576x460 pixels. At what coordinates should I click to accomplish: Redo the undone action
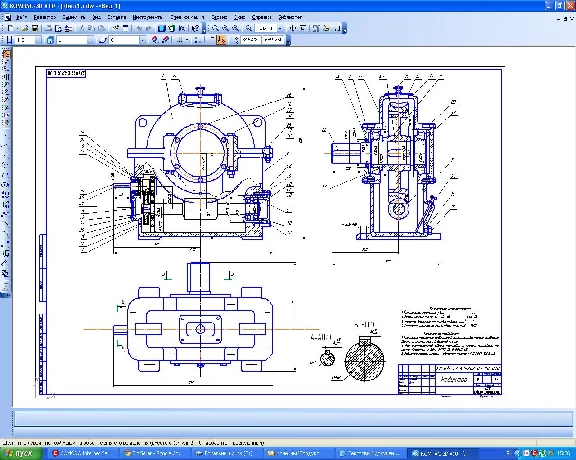tap(148, 28)
